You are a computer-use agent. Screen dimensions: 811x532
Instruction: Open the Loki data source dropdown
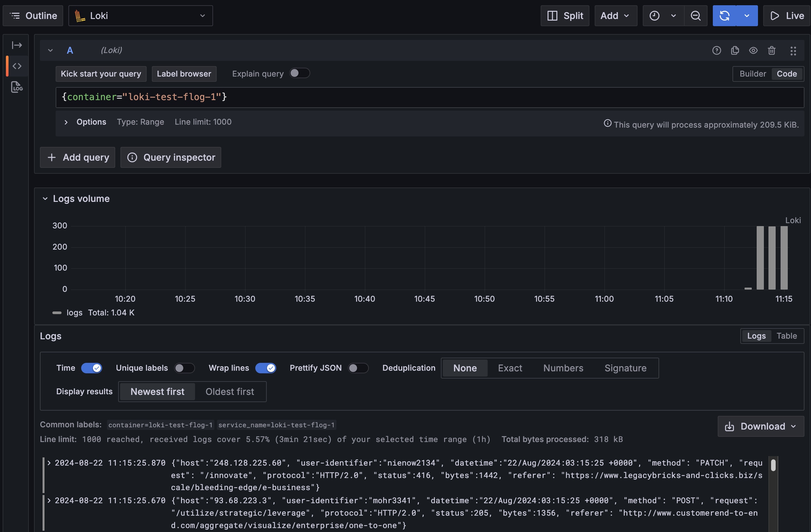pyautogui.click(x=140, y=16)
